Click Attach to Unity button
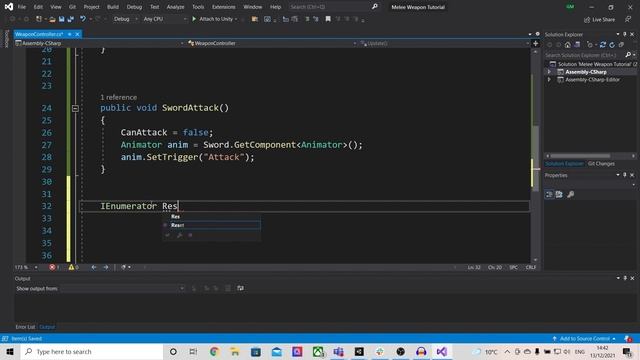This screenshot has height=360, width=640. [x=215, y=19]
